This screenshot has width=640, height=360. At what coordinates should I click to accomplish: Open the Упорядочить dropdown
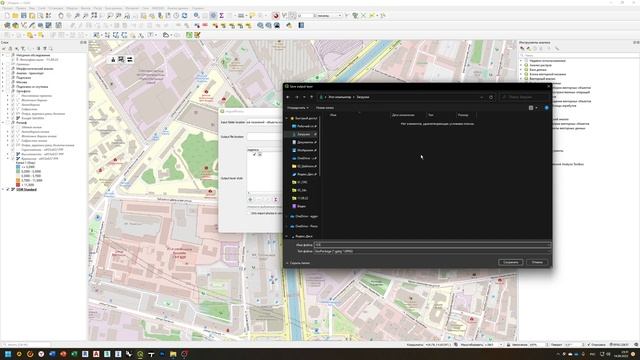[x=298, y=108]
